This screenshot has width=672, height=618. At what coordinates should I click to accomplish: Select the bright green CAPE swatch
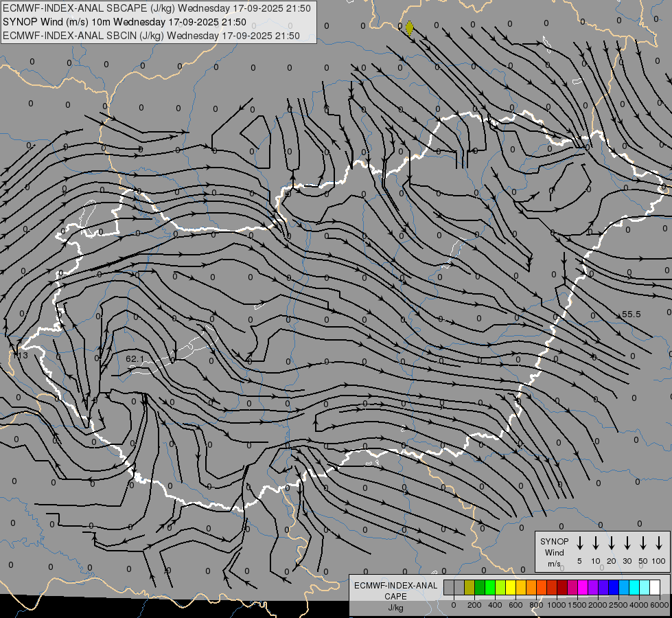coord(490,587)
